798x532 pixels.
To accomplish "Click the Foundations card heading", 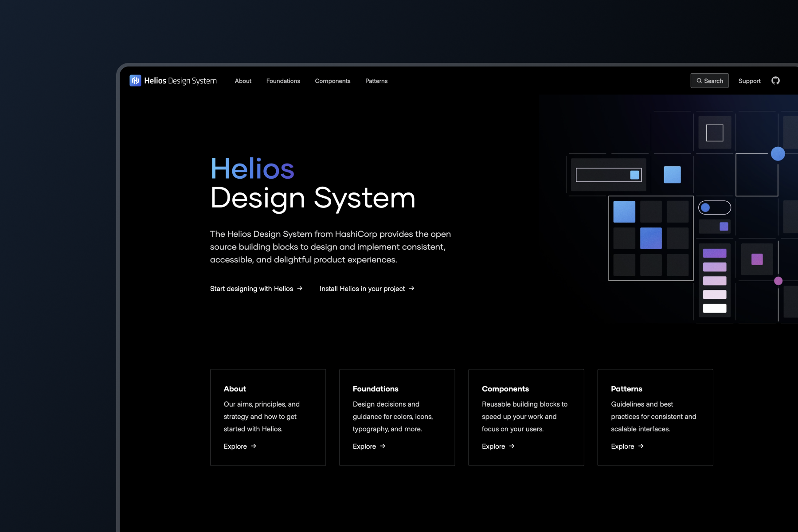I will (x=376, y=389).
